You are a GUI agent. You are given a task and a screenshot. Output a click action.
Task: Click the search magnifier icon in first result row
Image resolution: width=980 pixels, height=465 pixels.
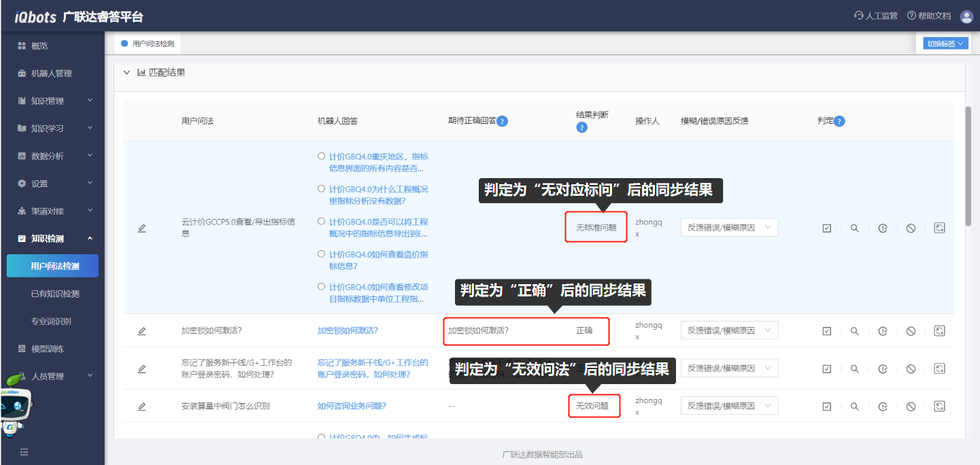tap(855, 228)
